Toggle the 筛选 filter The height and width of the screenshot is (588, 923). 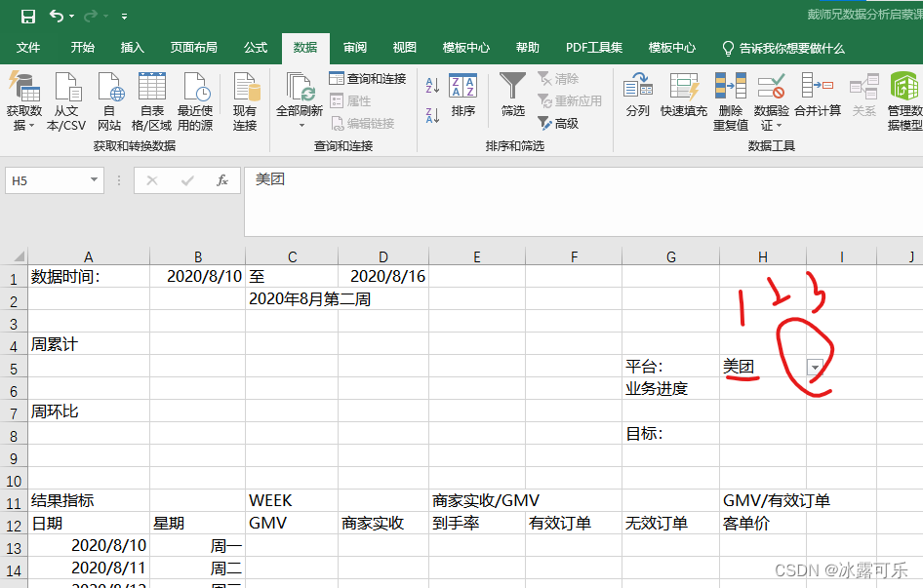512,95
